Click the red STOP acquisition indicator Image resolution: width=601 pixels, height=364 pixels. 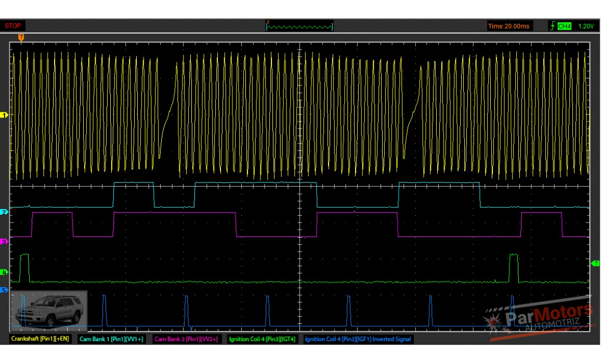click(13, 26)
